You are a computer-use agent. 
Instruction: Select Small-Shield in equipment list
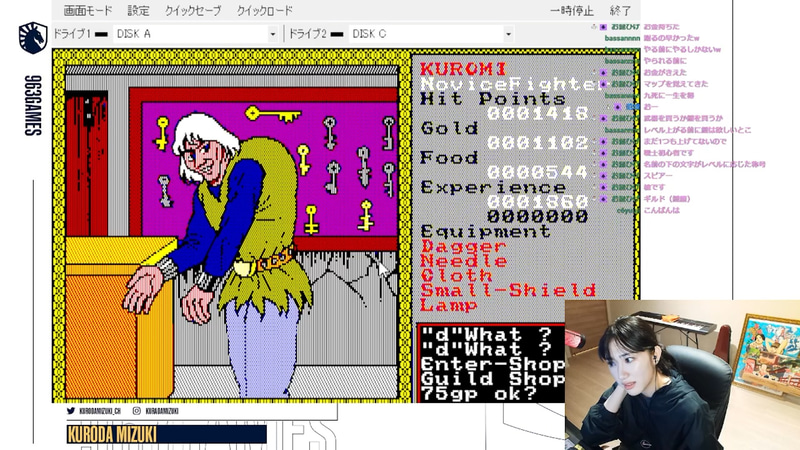tap(508, 290)
